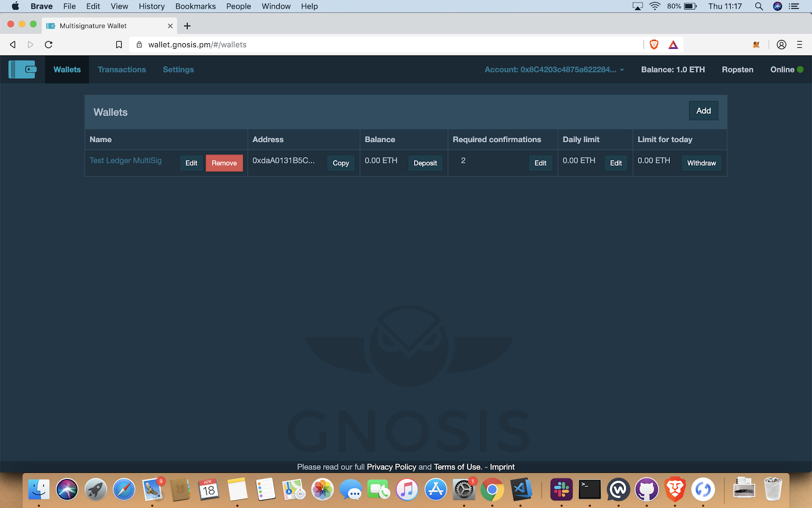
Task: Open a new browser tab
Action: (187, 26)
